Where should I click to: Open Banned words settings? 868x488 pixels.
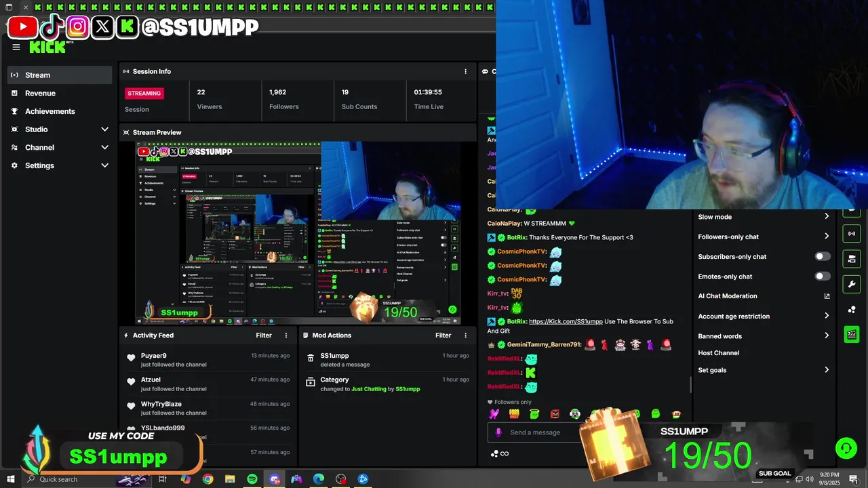[x=764, y=336]
